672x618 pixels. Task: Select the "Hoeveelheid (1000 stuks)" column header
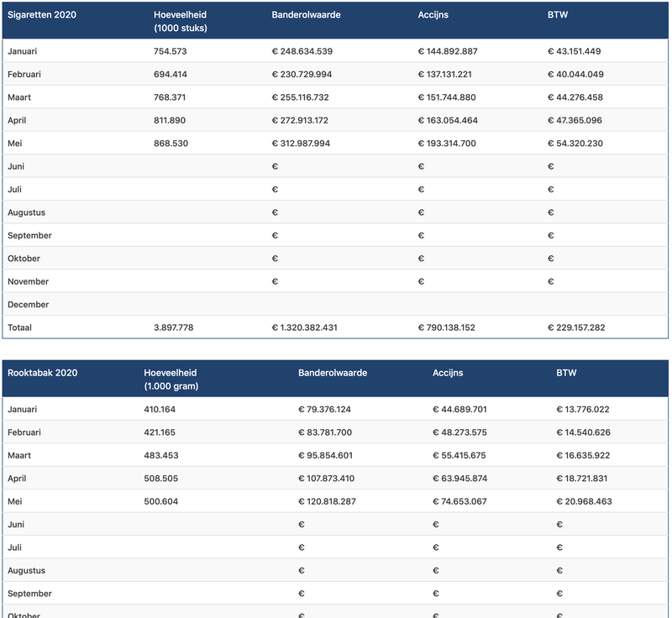click(x=181, y=22)
